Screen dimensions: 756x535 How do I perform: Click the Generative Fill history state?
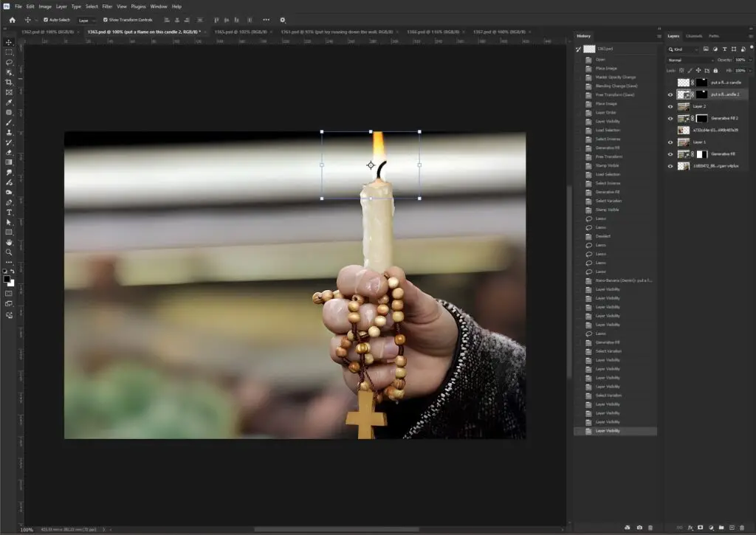pyautogui.click(x=607, y=148)
